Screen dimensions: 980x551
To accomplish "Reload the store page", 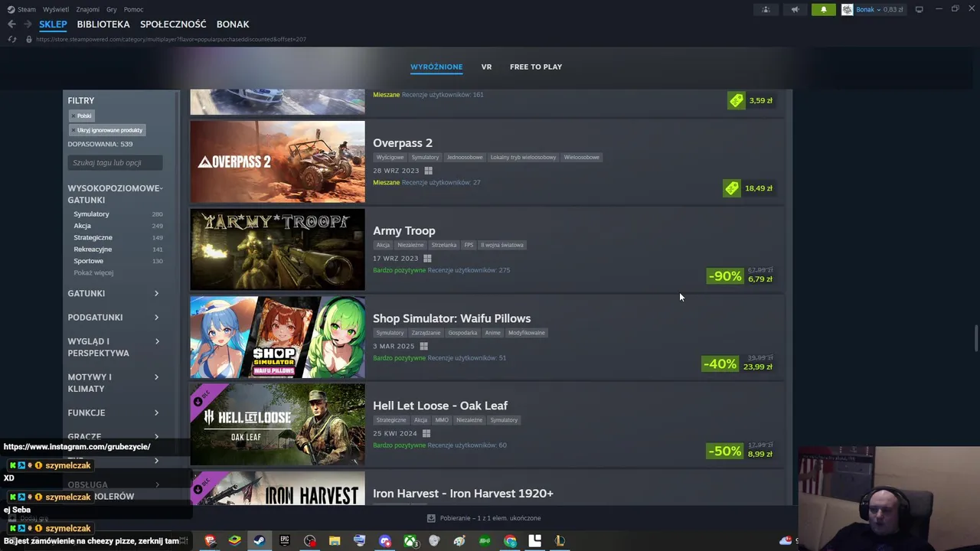I will 11,39.
